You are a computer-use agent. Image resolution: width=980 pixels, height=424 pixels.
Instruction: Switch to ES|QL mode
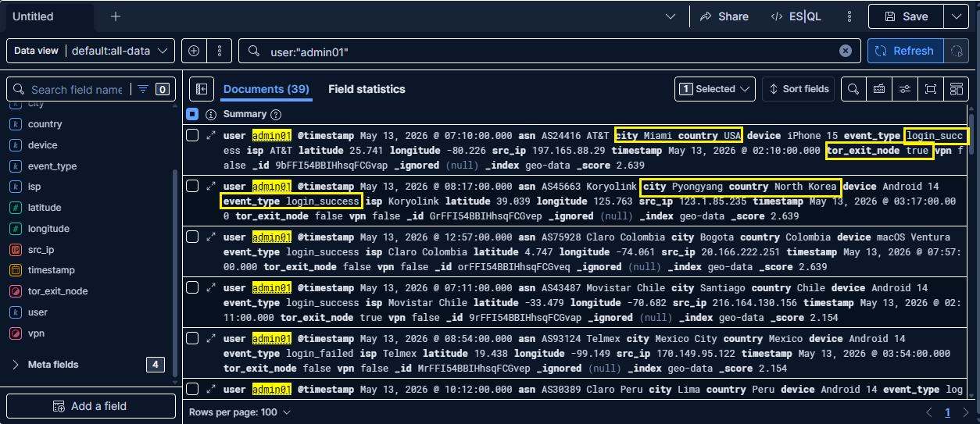tap(796, 16)
